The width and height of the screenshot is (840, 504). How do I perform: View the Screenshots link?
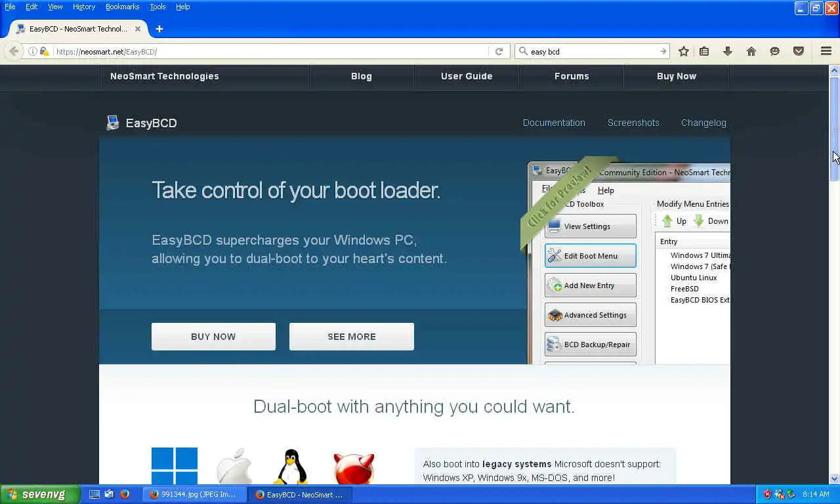pos(633,123)
